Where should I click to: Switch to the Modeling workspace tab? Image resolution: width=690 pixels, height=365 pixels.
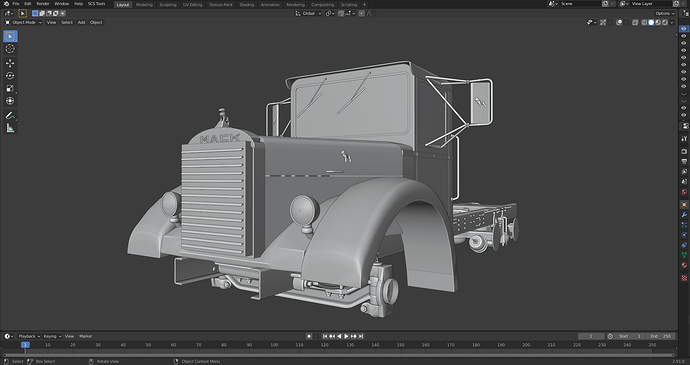(144, 4)
